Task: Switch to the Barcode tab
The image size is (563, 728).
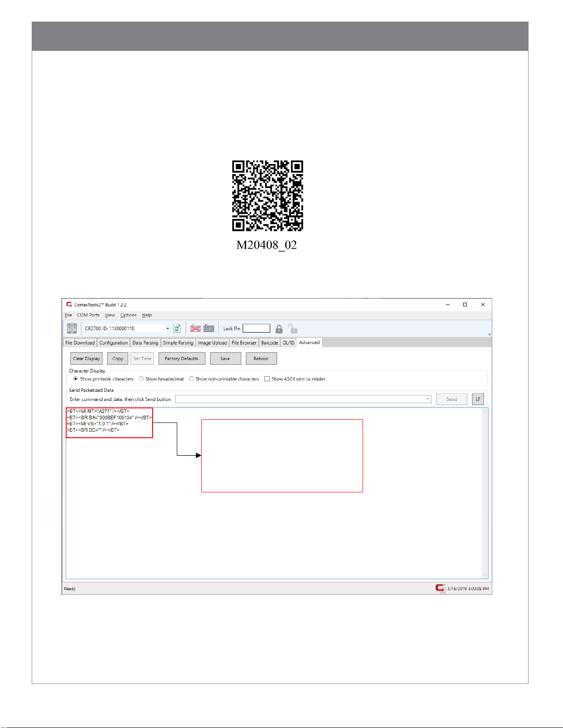Action: click(269, 343)
